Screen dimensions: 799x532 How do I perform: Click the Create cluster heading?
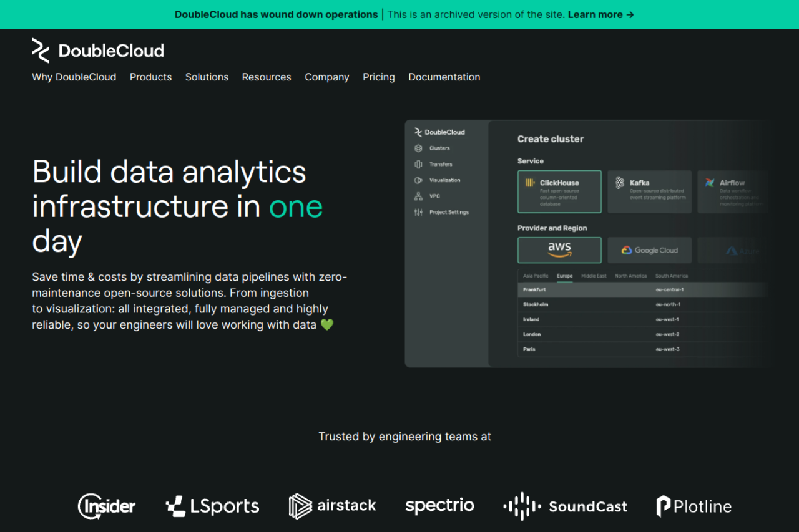tap(551, 139)
